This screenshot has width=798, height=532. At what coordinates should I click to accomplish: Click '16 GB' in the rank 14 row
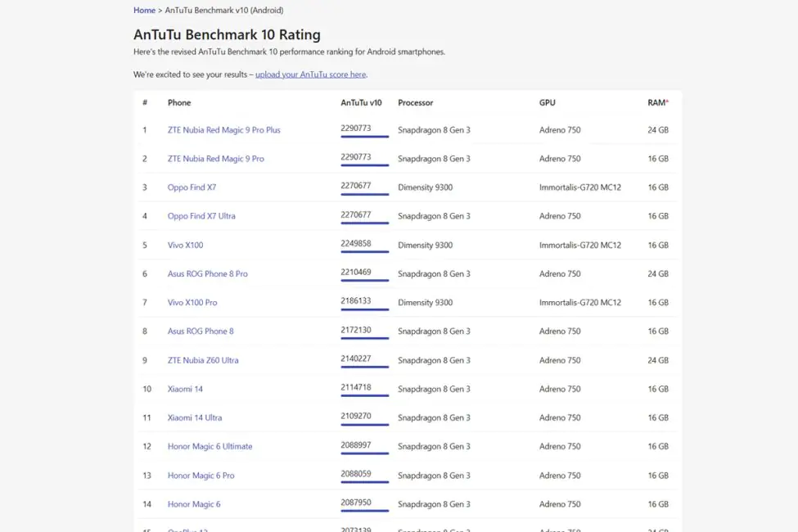click(x=658, y=504)
